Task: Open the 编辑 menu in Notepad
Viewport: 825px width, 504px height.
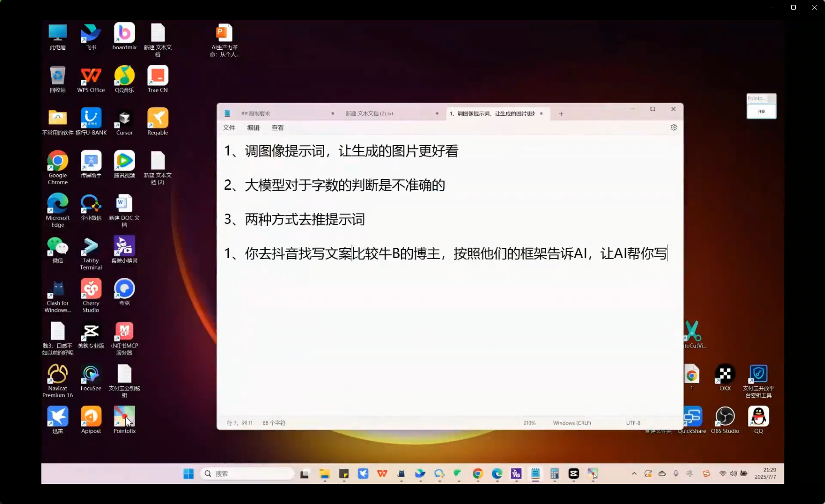Action: (x=253, y=128)
